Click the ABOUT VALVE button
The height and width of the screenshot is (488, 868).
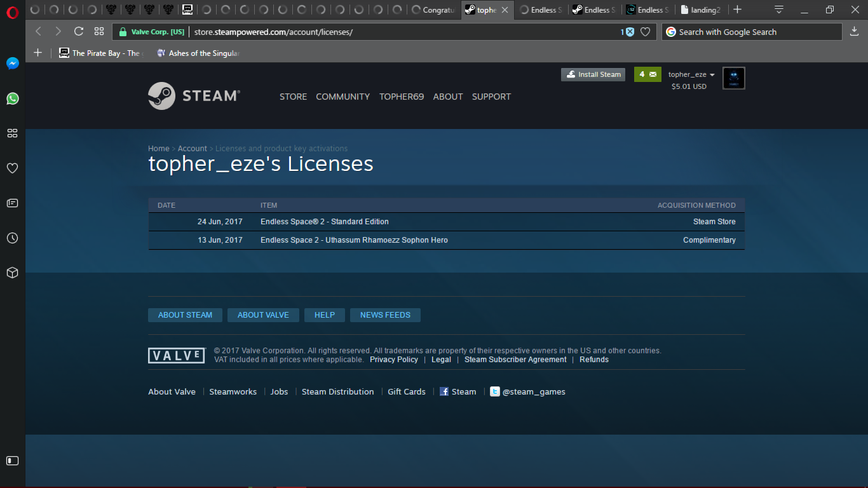click(263, 315)
